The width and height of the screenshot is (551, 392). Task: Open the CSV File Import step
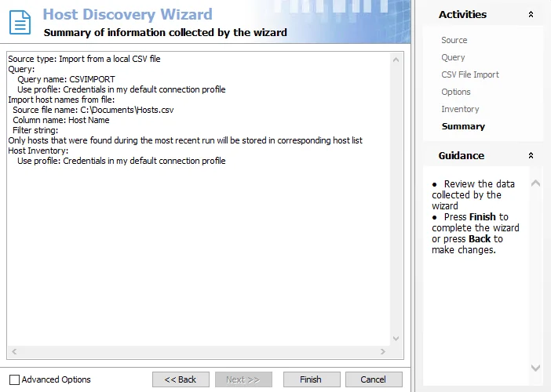tap(470, 74)
